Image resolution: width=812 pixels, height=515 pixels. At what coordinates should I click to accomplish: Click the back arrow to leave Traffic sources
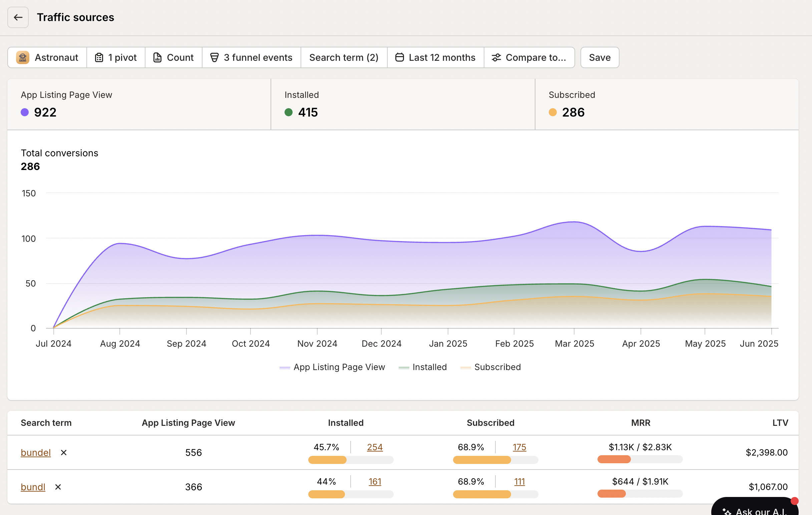(x=18, y=17)
